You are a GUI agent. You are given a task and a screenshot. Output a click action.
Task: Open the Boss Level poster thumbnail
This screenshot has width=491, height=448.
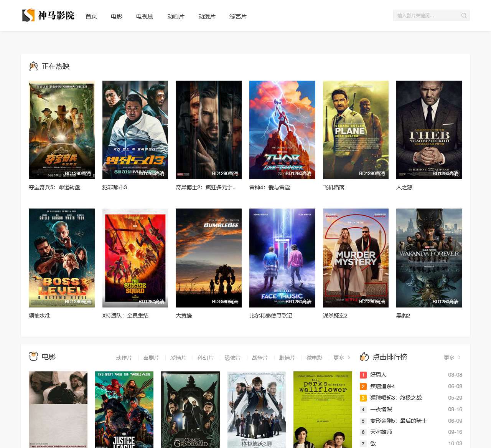click(x=62, y=258)
